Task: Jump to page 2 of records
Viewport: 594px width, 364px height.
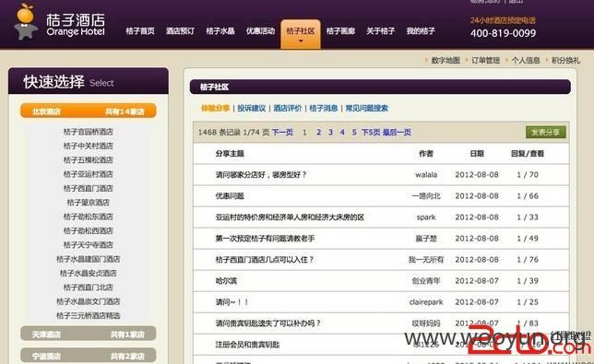Action: pyautogui.click(x=319, y=132)
